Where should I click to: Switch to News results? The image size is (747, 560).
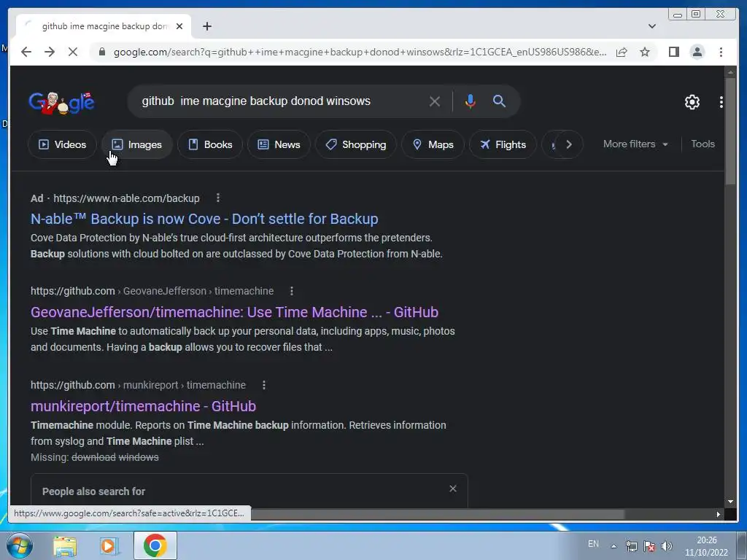tap(279, 144)
